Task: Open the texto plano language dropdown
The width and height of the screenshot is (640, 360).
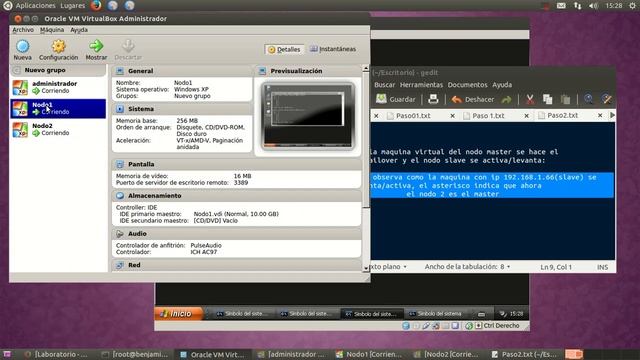Action: pyautogui.click(x=389, y=267)
